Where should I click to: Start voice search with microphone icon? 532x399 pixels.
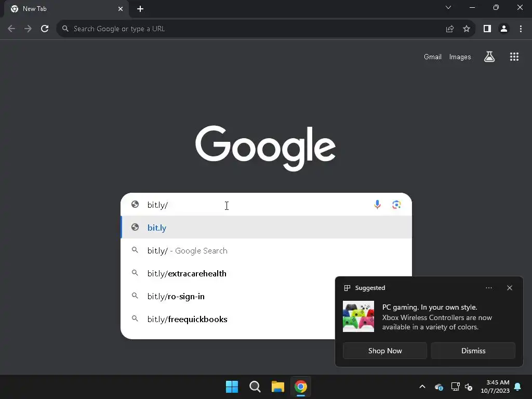coord(377,205)
